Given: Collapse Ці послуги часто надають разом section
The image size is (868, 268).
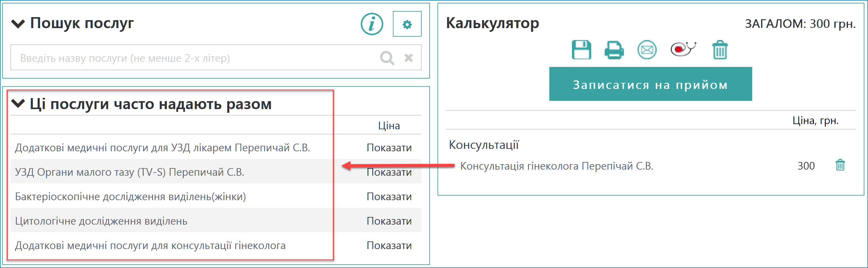Looking at the screenshot, I should [18, 103].
